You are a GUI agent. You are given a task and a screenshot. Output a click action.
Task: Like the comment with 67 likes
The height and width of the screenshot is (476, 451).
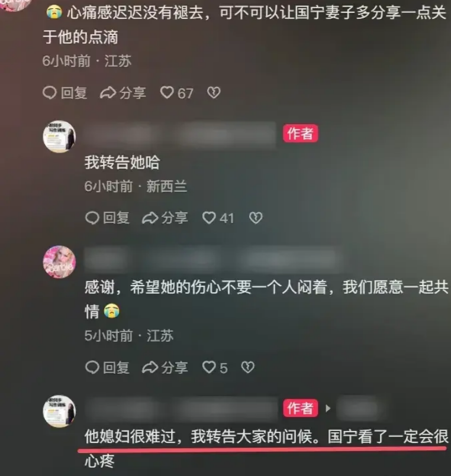[176, 93]
